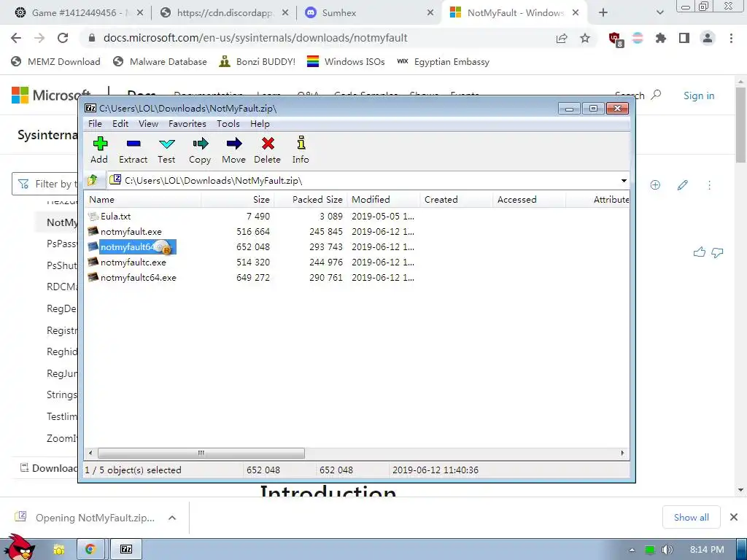The height and width of the screenshot is (560, 747).
Task: Select the highlighted notmyfault64 entry
Action: click(x=133, y=246)
